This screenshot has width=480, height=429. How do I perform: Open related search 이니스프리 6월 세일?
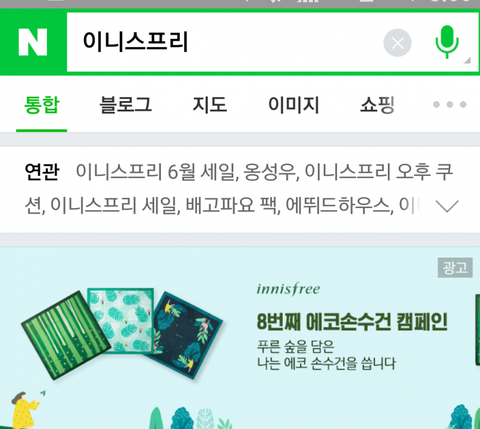[156, 172]
